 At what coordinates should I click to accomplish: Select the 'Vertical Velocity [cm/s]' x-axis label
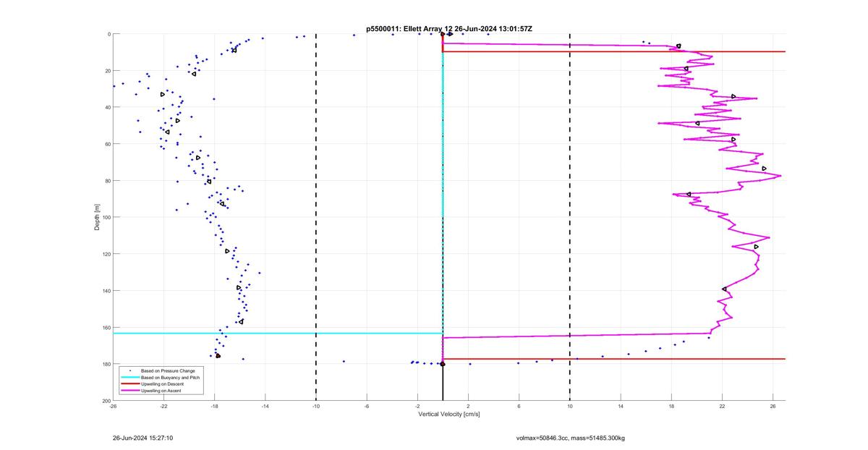[449, 415]
